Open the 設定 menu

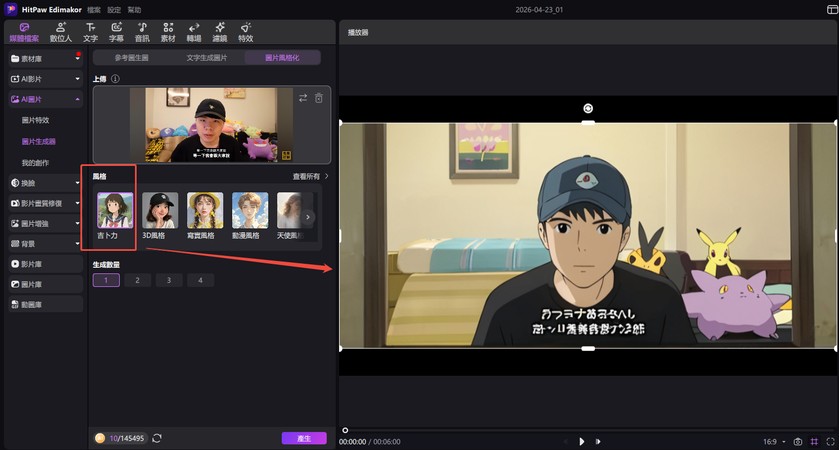tap(114, 10)
